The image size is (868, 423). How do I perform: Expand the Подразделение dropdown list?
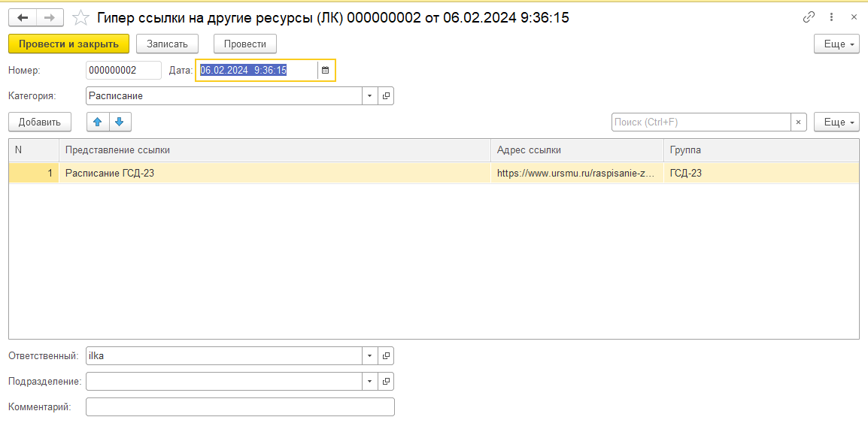(369, 382)
